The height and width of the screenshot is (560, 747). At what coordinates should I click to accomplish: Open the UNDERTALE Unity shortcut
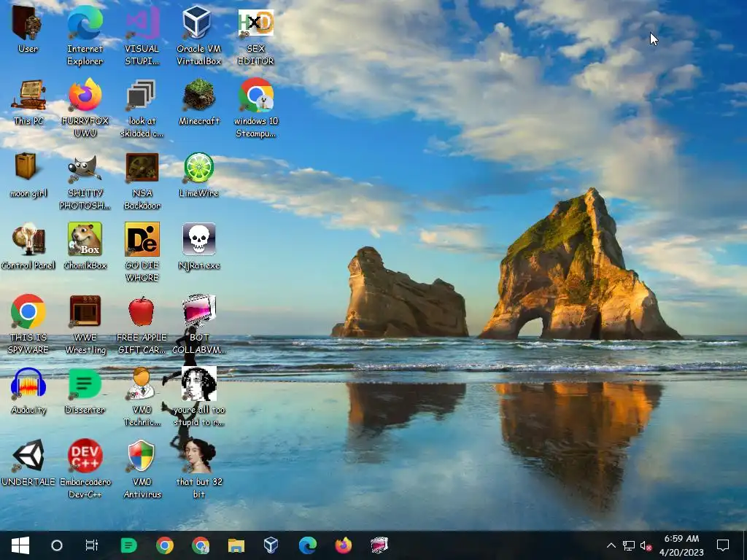click(x=28, y=463)
